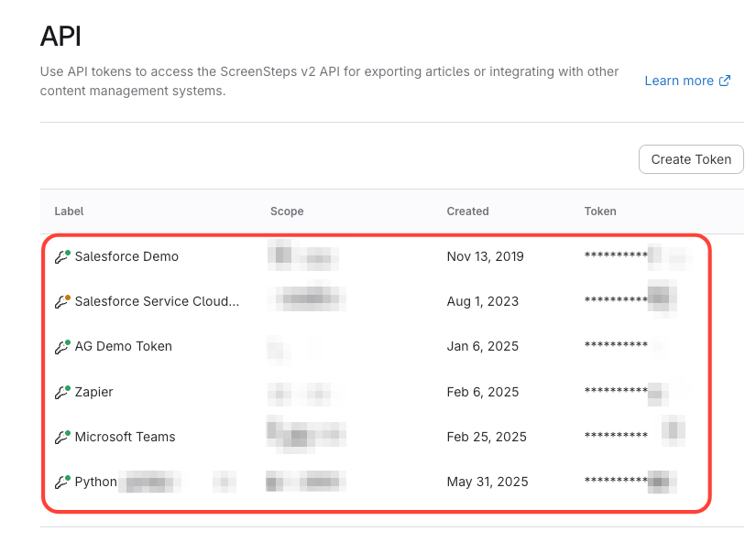This screenshot has width=756, height=542.
Task: Click the May 31, 2025 created date
Action: coord(488,482)
